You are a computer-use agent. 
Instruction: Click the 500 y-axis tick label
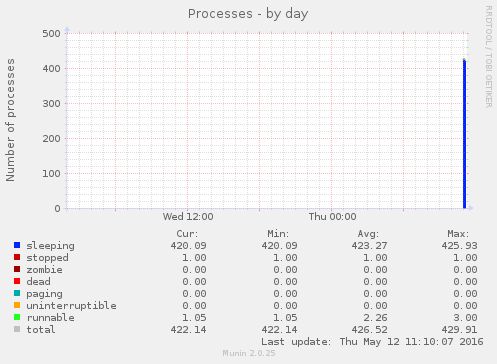[x=51, y=34]
